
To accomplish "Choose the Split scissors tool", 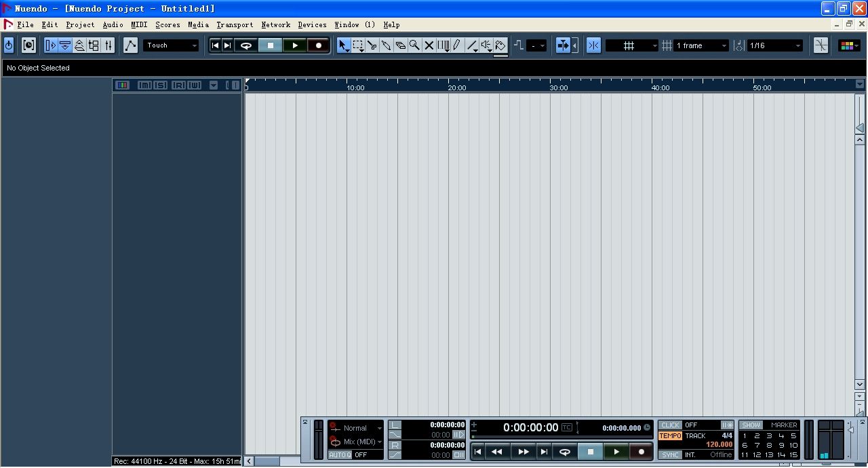I will pyautogui.click(x=372, y=45).
